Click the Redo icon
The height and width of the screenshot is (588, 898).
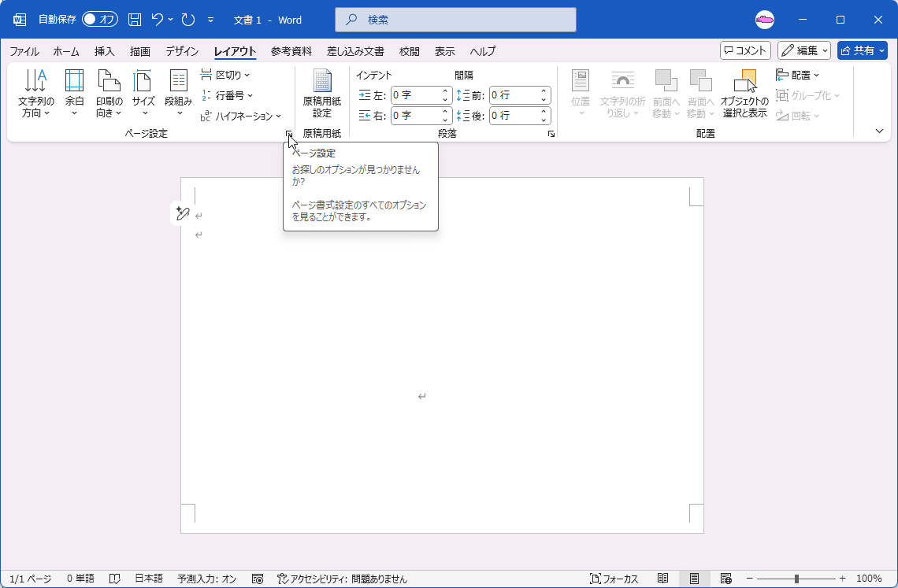187,20
